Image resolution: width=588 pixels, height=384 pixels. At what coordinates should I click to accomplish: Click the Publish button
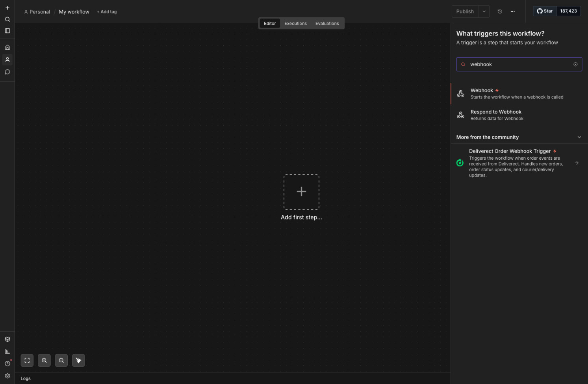(x=465, y=11)
